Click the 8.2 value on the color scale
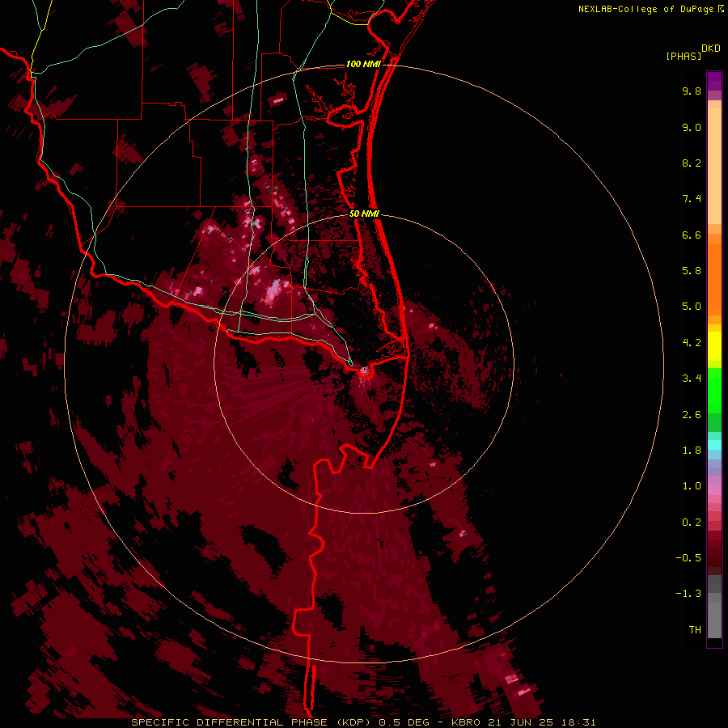 point(692,163)
